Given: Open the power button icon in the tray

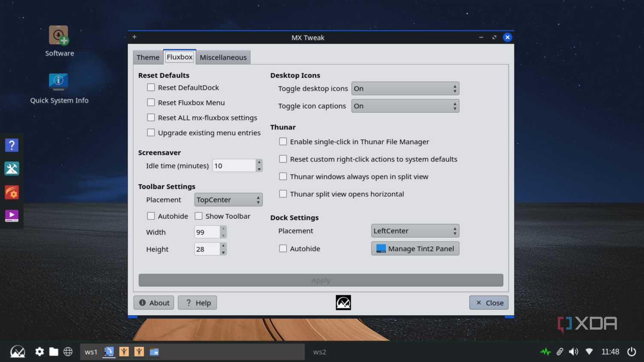Looking at the screenshot, I should pos(632,352).
